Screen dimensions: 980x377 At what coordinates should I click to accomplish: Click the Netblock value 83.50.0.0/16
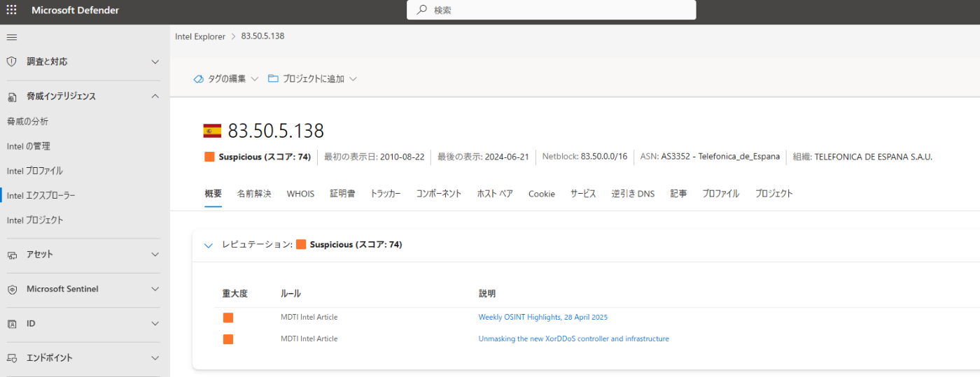click(x=604, y=157)
